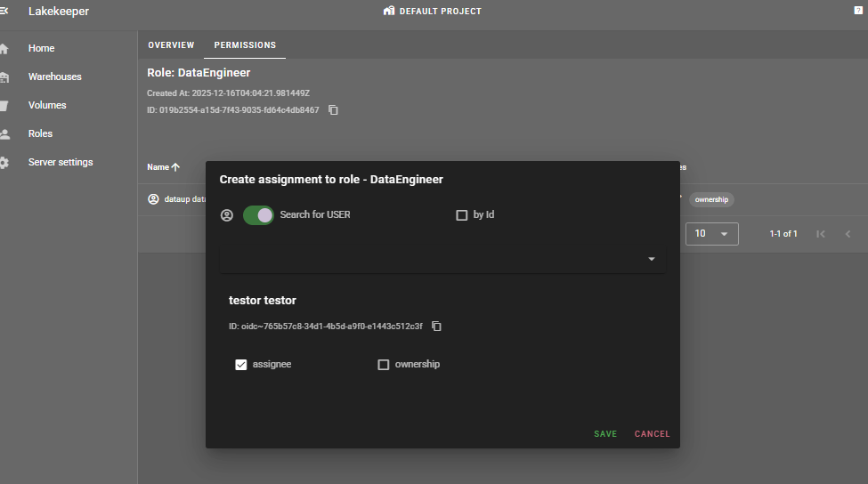Viewport: 868px width, 484px height.
Task: Click the Home icon in sidebar
Action: [x=4, y=49]
